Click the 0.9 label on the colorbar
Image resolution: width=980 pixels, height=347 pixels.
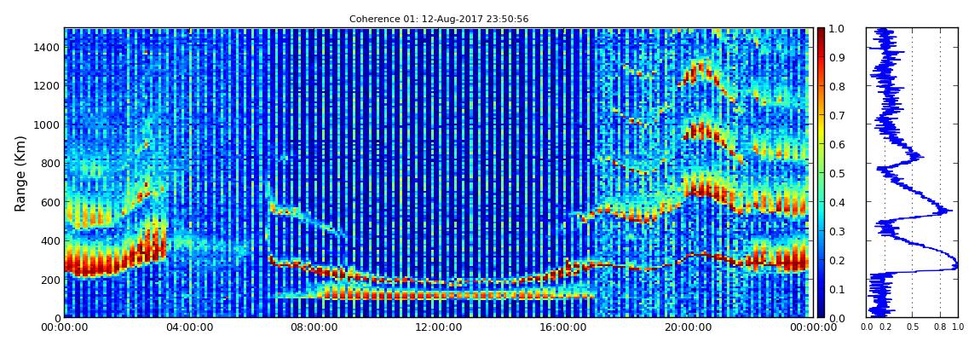pyautogui.click(x=836, y=57)
